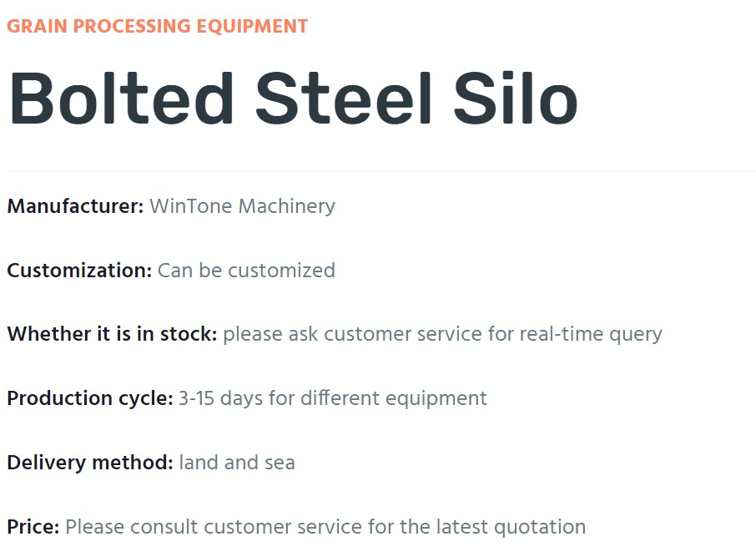
Task: Click the Price label
Action: point(33,527)
